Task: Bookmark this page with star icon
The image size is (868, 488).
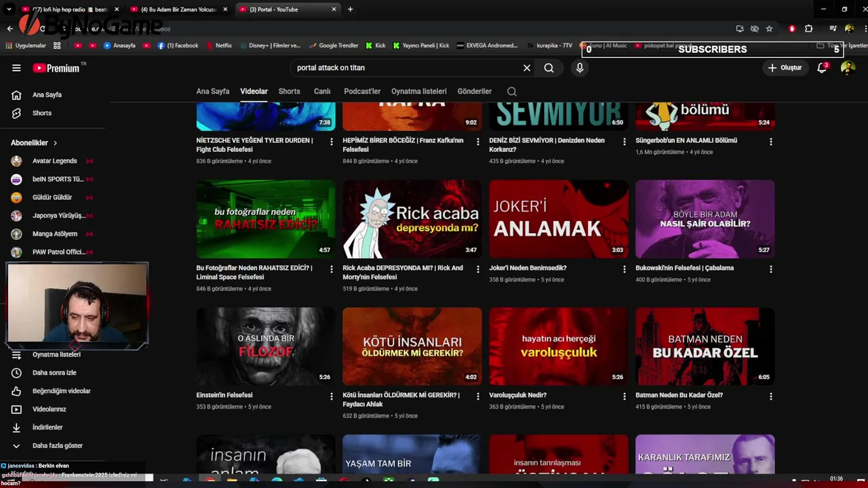Action: [769, 28]
